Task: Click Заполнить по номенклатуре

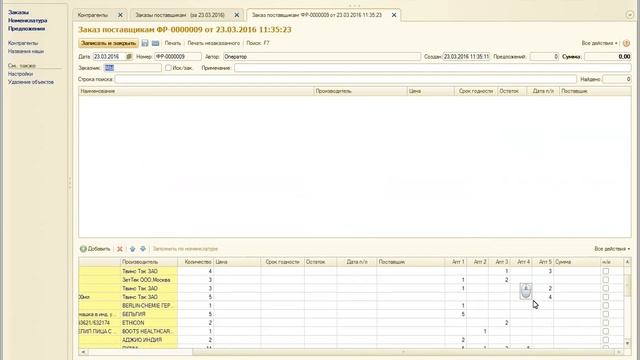Action: pos(185,249)
